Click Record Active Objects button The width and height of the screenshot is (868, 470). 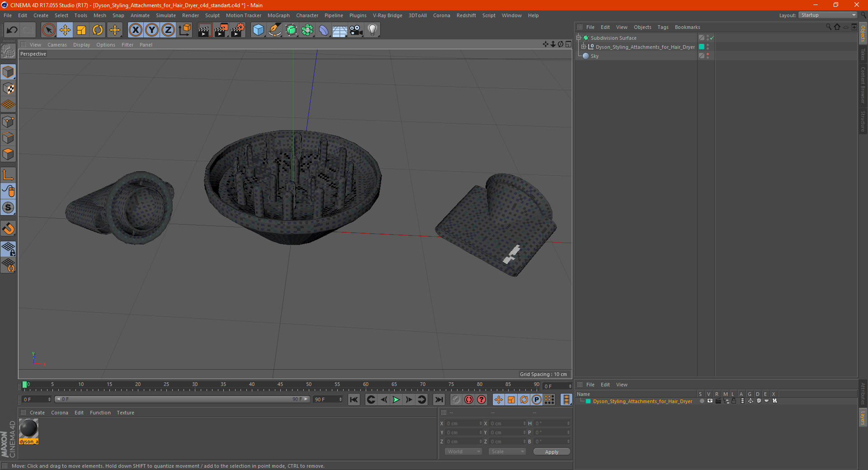[x=456, y=399]
